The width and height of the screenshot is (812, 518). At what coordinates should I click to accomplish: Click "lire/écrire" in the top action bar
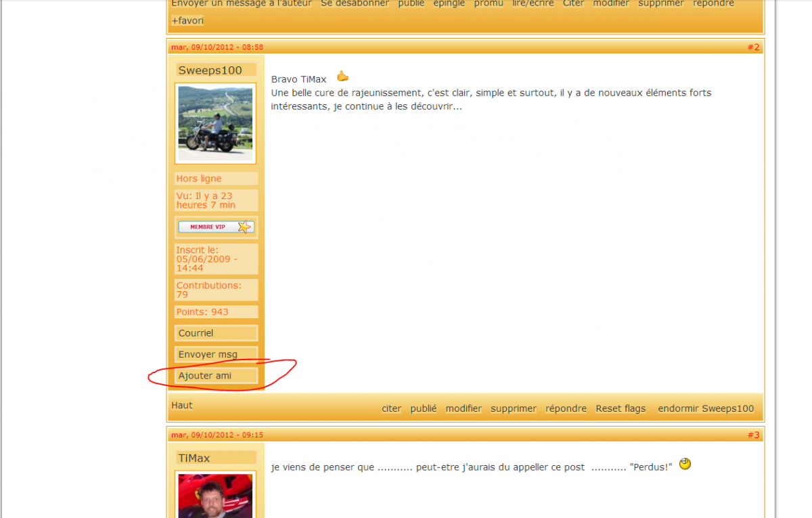(533, 3)
